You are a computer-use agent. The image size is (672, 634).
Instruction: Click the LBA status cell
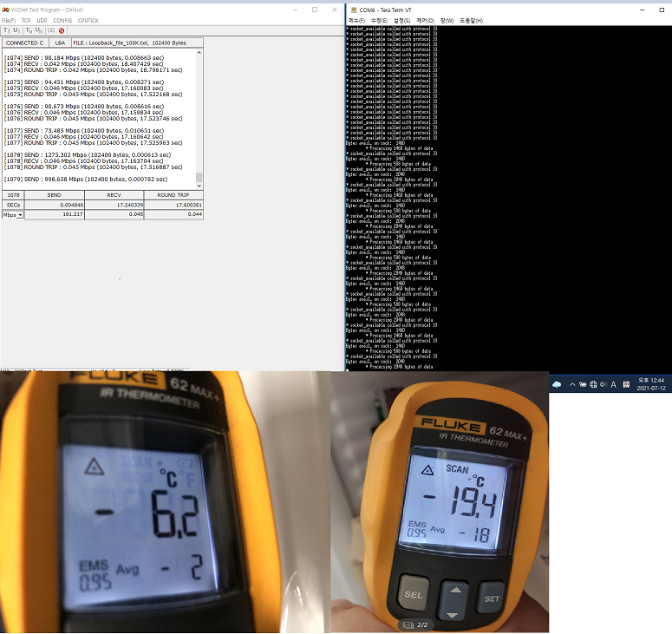tap(60, 42)
